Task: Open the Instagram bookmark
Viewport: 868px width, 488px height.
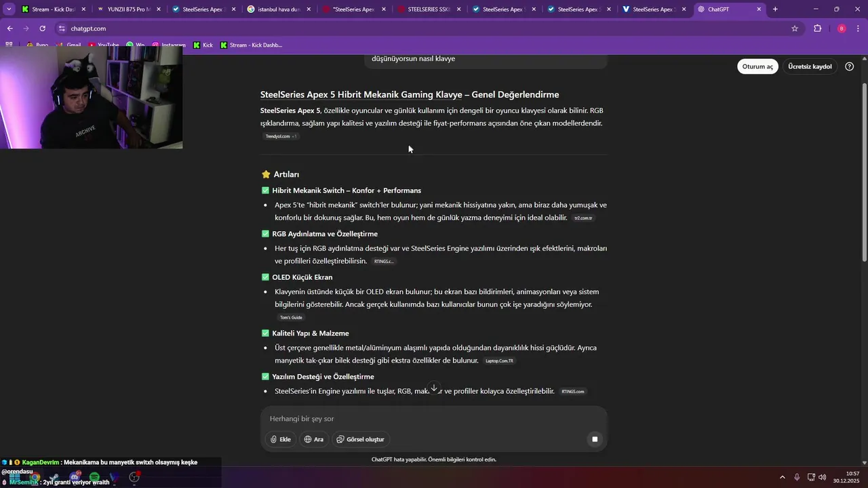Action: [x=167, y=45]
